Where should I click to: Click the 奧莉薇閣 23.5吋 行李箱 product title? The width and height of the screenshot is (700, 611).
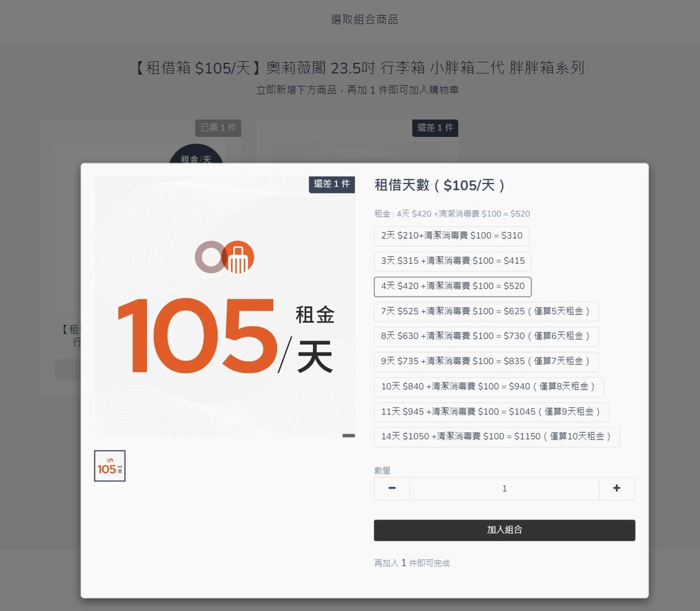tap(359, 68)
